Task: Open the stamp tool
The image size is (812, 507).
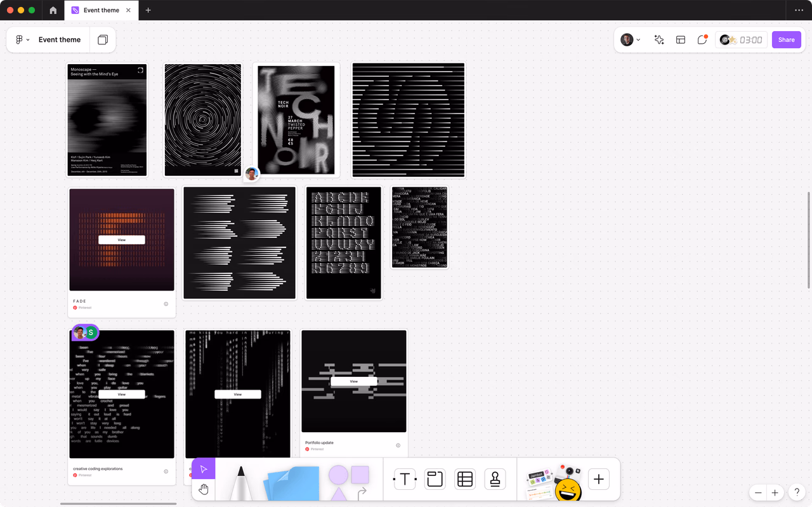Action: point(495,479)
